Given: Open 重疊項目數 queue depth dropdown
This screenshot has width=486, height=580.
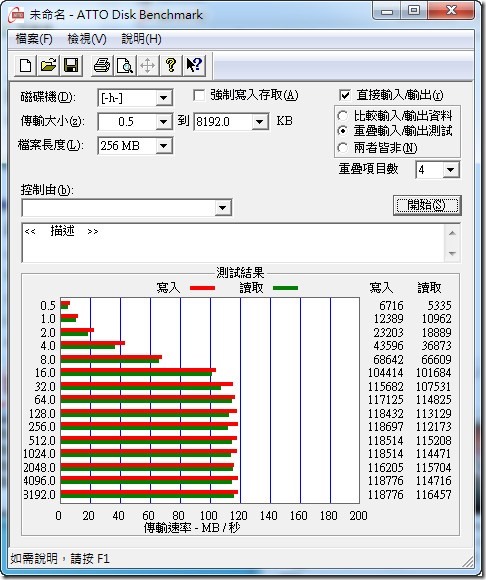Looking at the screenshot, I should pos(450,170).
